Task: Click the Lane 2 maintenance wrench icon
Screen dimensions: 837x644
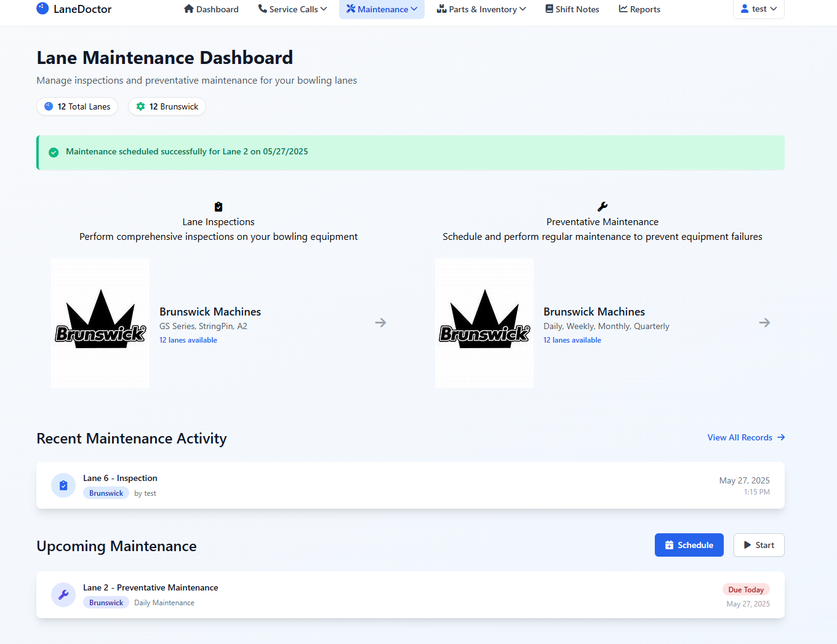Action: [63, 595]
